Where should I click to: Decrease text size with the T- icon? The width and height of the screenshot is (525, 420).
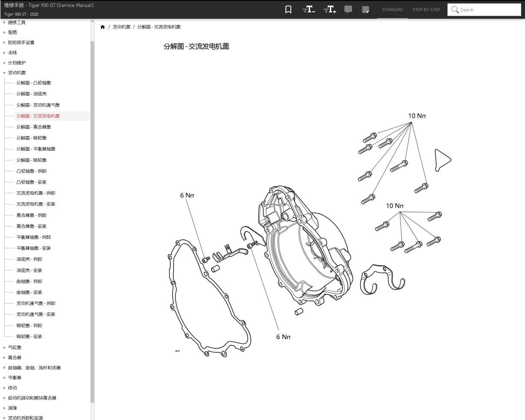[308, 9]
